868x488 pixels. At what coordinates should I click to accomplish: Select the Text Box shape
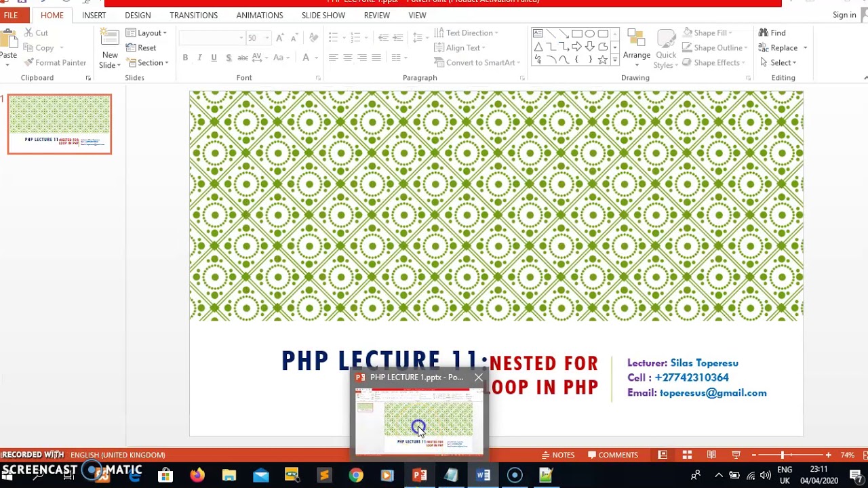(x=538, y=33)
